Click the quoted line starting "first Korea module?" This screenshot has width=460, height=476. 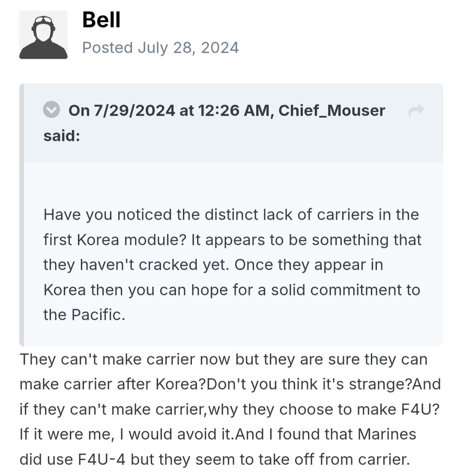tap(232, 239)
